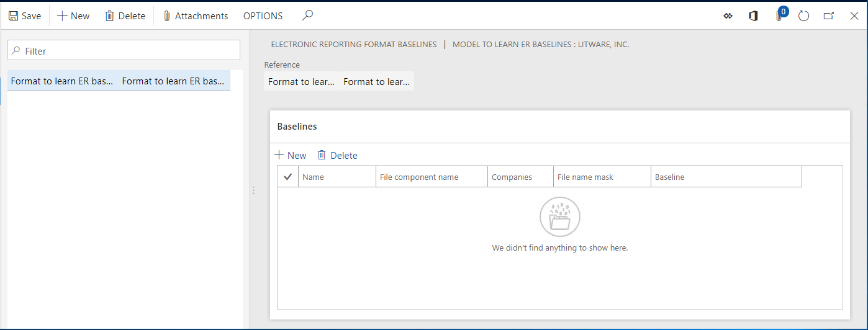
Task: Click the vertical dots pane splitter handle
Action: tap(253, 190)
